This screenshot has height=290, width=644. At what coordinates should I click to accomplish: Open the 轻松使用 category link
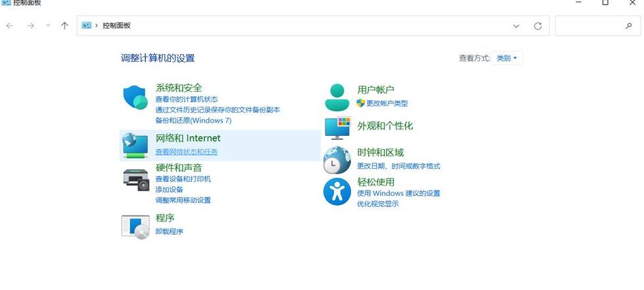point(376,182)
